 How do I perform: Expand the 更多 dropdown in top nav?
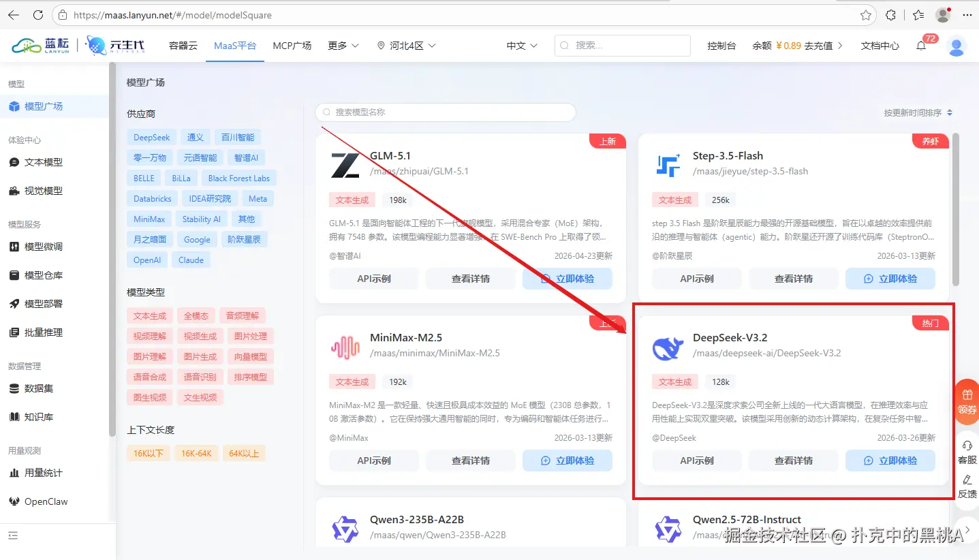click(x=343, y=46)
